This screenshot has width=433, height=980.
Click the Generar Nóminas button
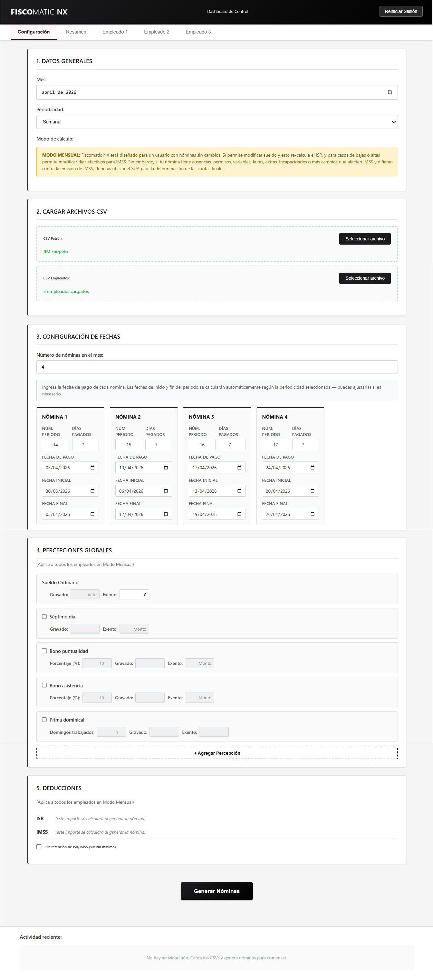[x=216, y=891]
